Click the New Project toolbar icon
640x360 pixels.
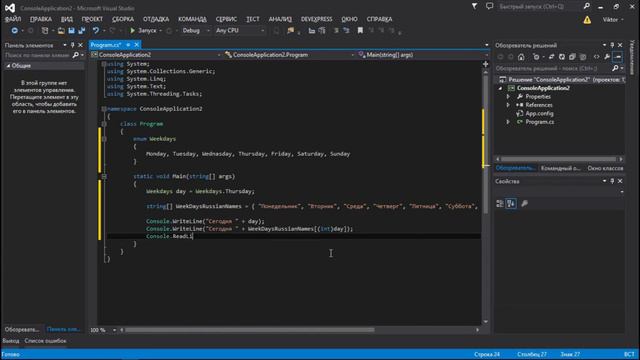45,31
